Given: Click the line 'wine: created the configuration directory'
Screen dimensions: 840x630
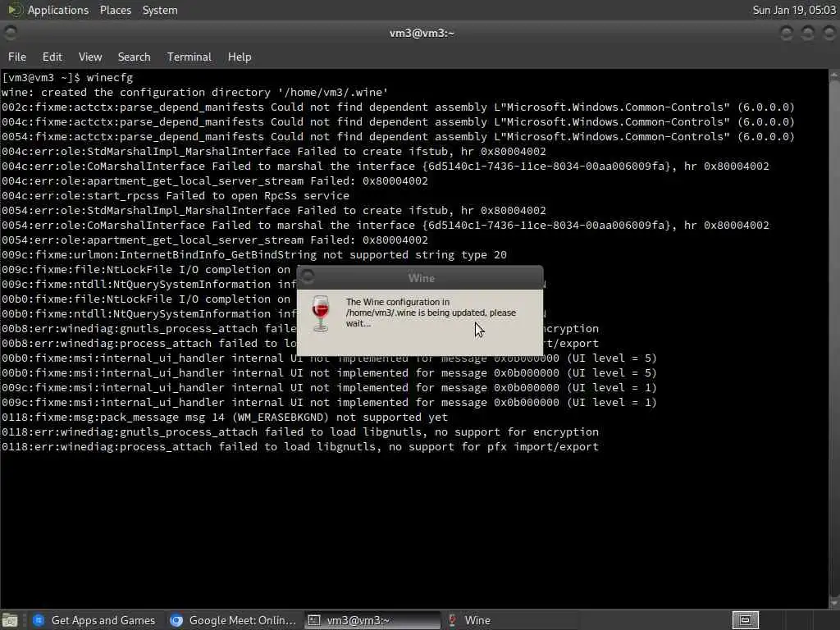Looking at the screenshot, I should pyautogui.click(x=195, y=92).
